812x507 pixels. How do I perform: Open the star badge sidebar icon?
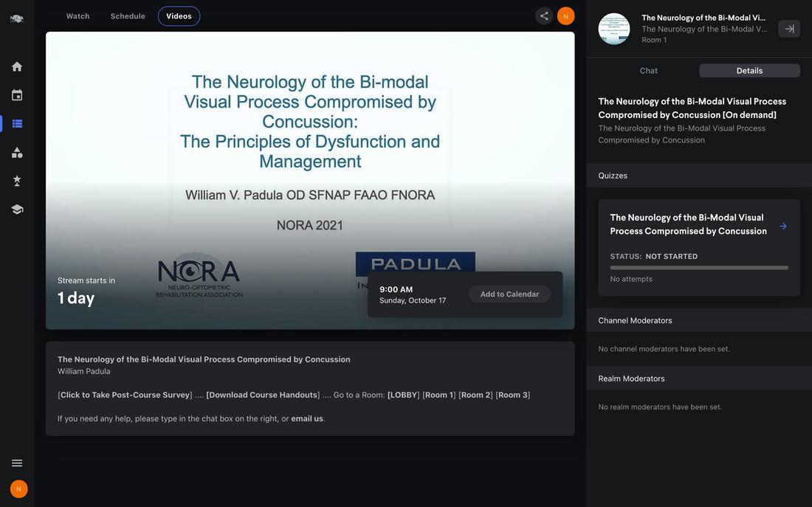[x=17, y=181]
